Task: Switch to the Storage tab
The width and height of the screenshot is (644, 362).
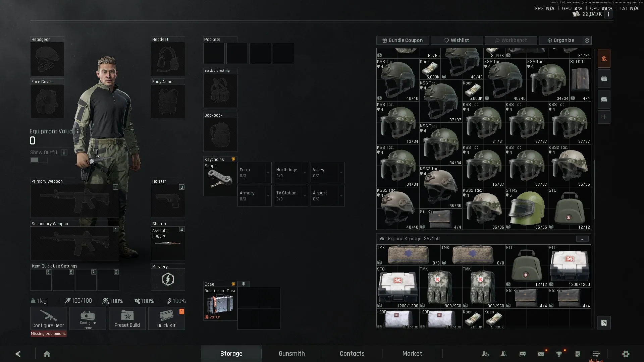Action: point(231,354)
